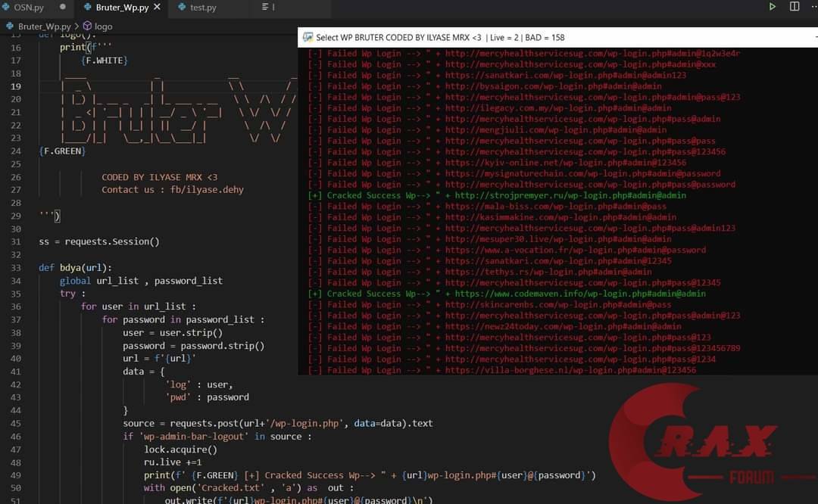Click the 'wp-admin-bar-logout' condition line

(217, 436)
